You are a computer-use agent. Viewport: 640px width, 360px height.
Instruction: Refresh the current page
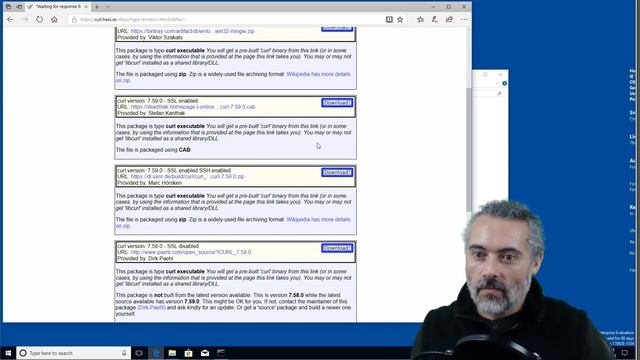point(40,19)
